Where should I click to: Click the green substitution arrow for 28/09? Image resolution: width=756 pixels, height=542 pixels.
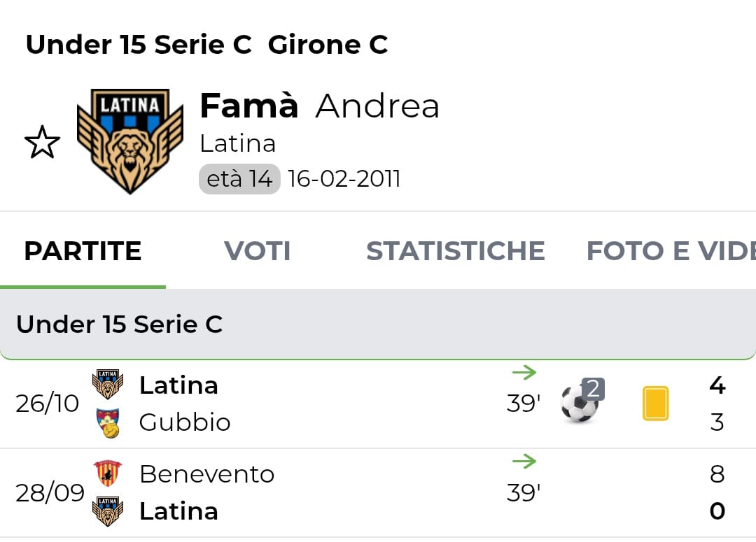pos(524,462)
